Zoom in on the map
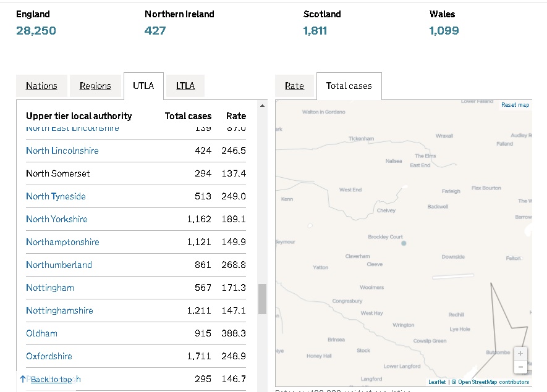547x392 pixels. (x=520, y=354)
